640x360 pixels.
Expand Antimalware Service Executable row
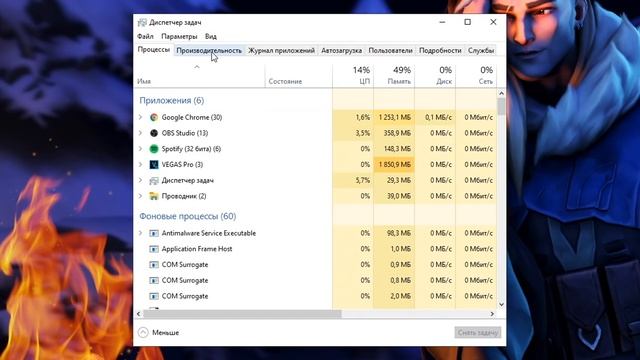click(x=140, y=233)
